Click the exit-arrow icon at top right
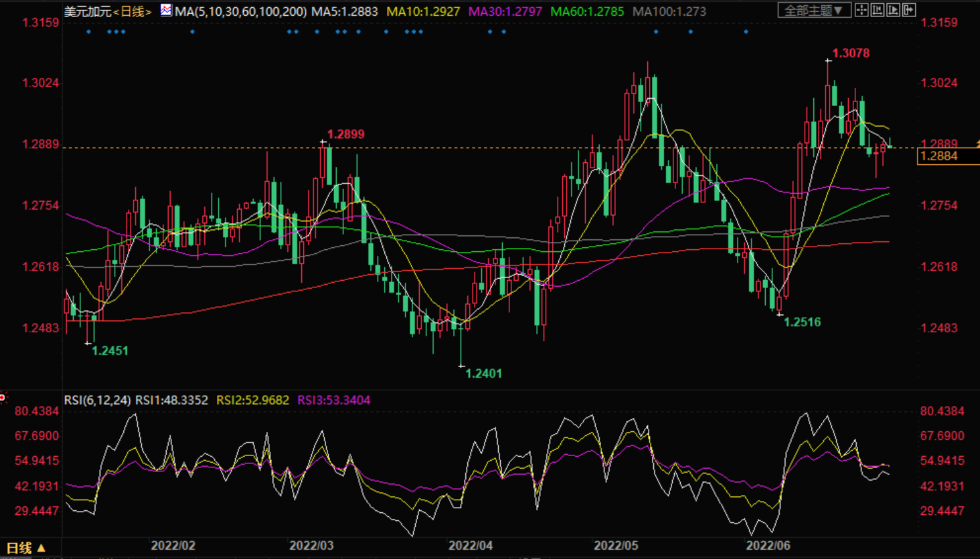This screenshot has width=980, height=559. click(909, 10)
